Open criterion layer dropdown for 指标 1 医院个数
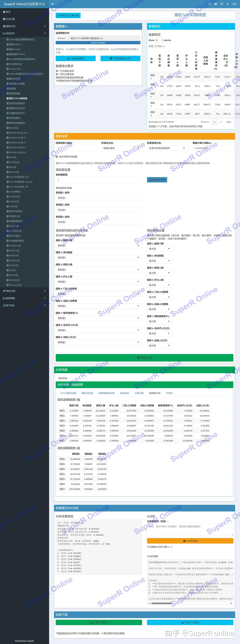The width and height of the screenshot is (240, 644). pyautogui.click(x=99, y=245)
